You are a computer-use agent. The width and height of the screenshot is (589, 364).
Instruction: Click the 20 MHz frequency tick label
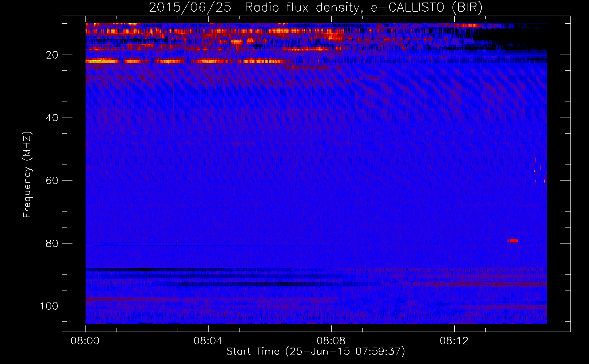tap(52, 55)
